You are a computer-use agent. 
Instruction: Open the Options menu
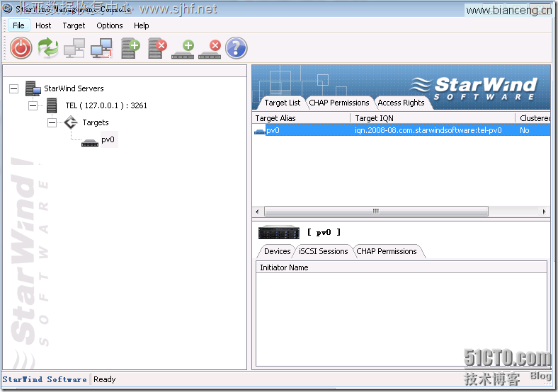110,25
